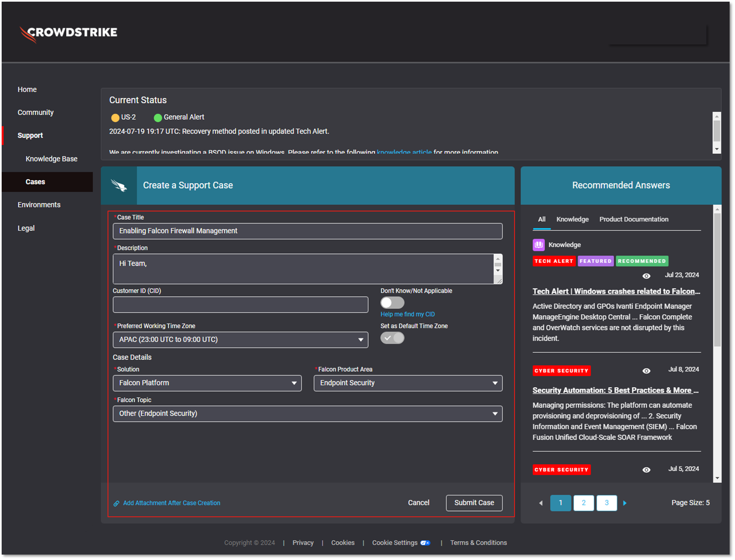Click the RECOMMENDED tag

(642, 261)
